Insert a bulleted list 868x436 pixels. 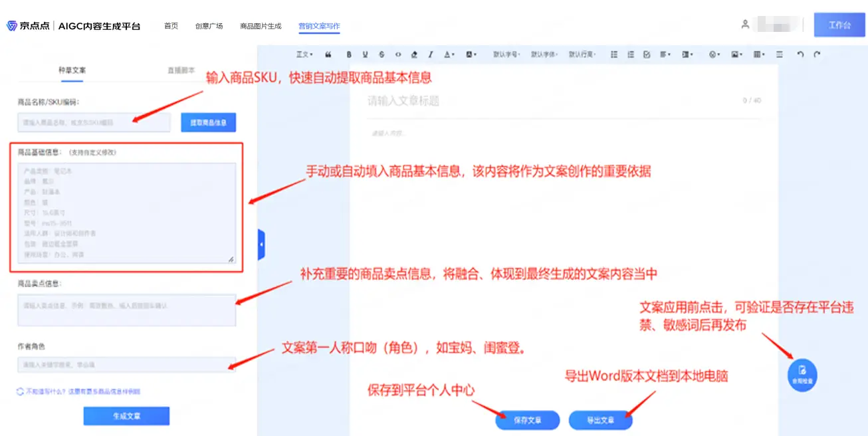tap(614, 54)
